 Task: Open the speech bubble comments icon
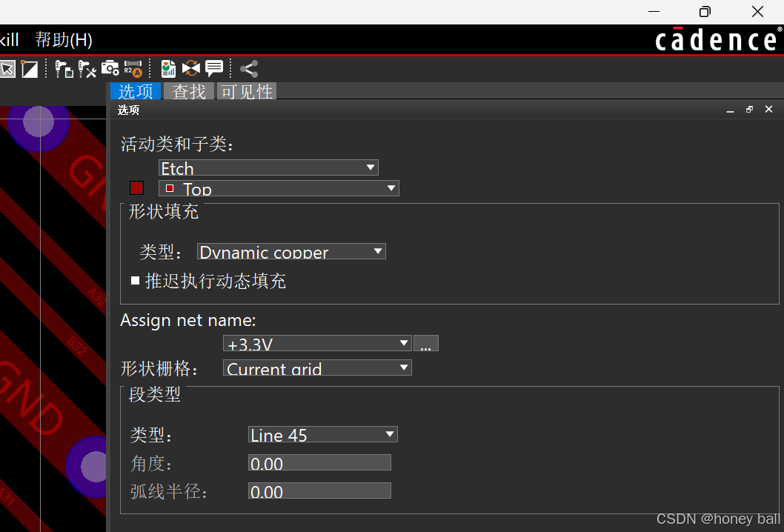point(214,68)
